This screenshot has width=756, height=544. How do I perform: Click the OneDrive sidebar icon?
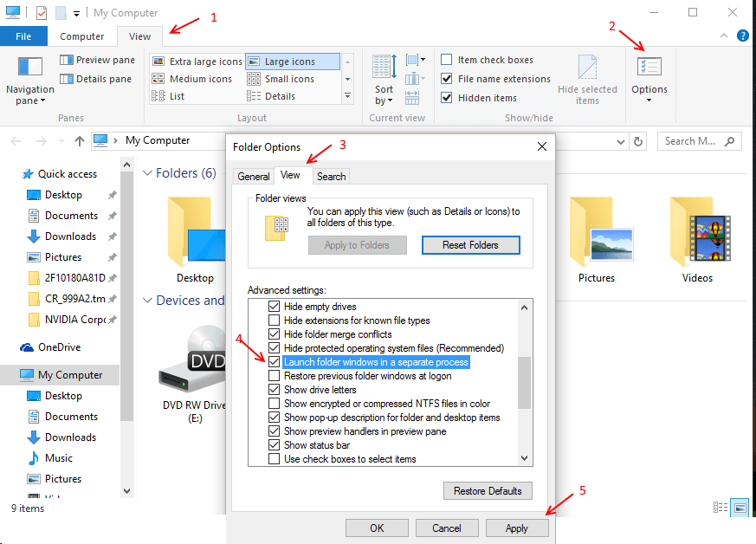pyautogui.click(x=26, y=346)
